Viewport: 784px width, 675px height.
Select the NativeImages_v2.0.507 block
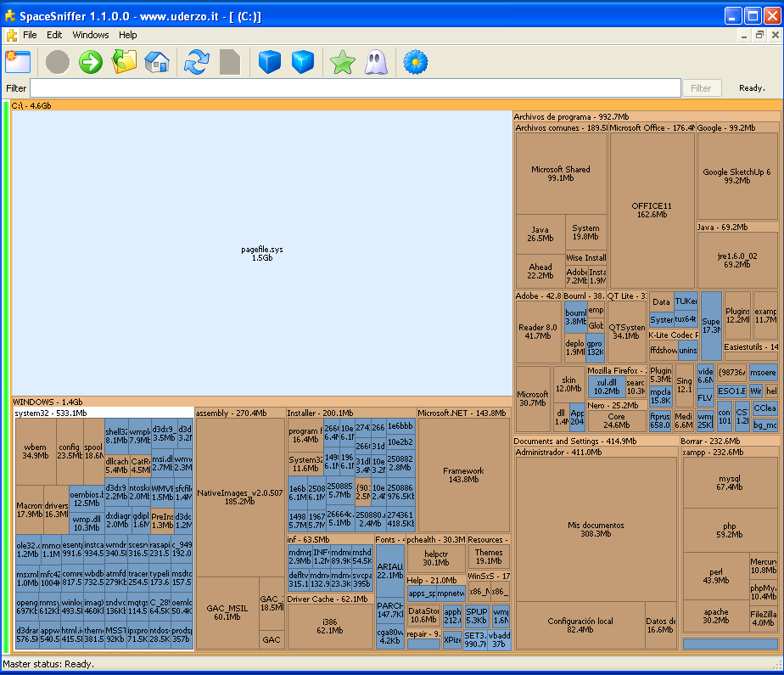[240, 497]
